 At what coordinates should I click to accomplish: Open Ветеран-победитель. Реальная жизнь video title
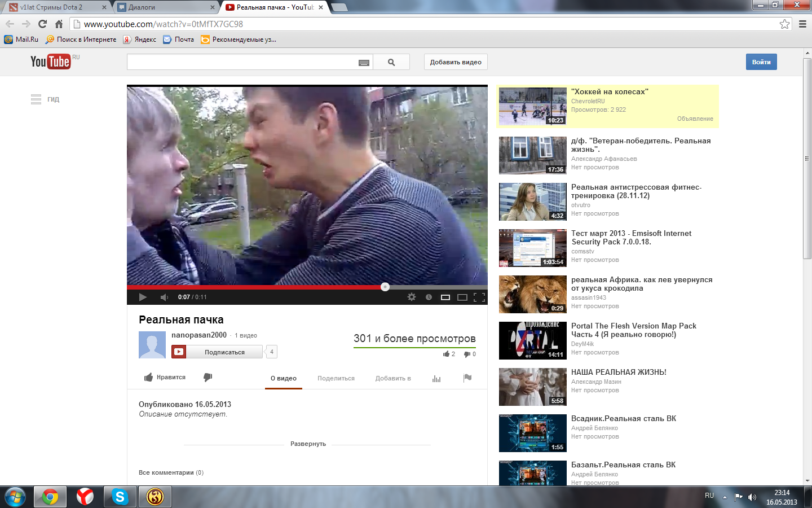click(641, 145)
